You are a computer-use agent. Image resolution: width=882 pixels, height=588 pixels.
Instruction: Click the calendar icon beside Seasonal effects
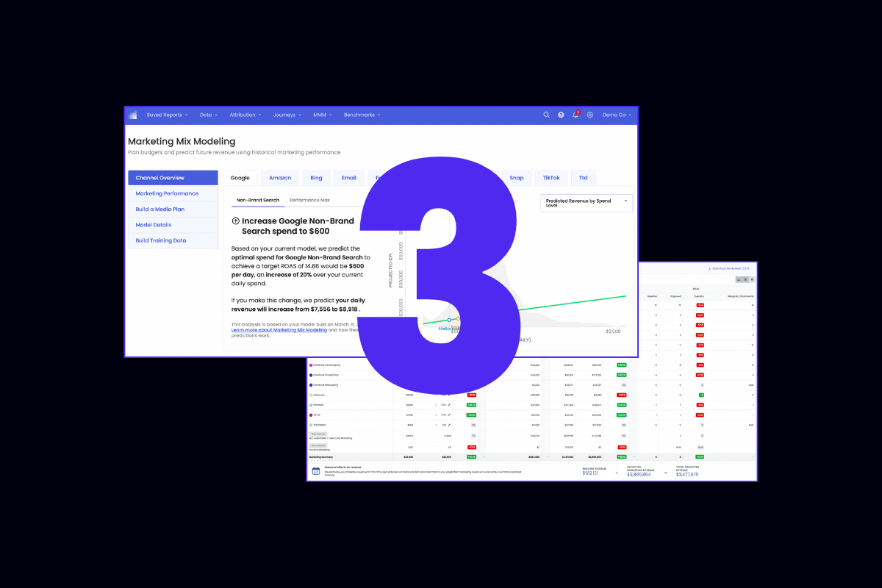[x=315, y=471]
